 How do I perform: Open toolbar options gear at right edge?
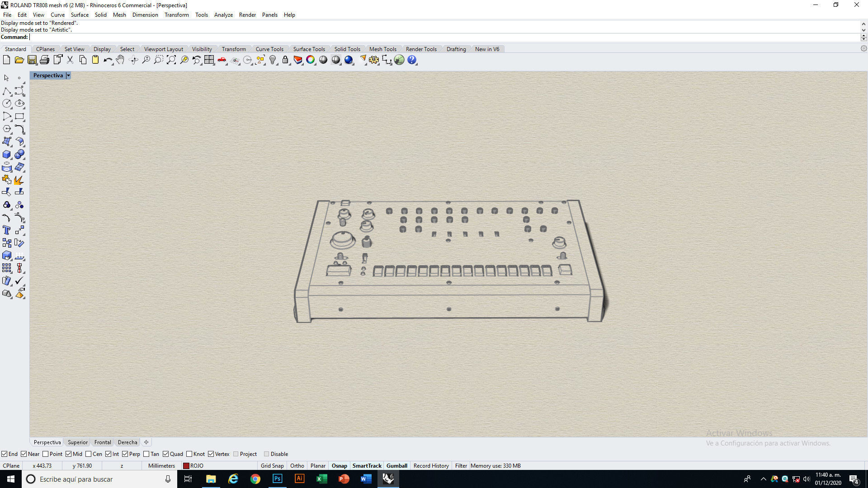(863, 48)
